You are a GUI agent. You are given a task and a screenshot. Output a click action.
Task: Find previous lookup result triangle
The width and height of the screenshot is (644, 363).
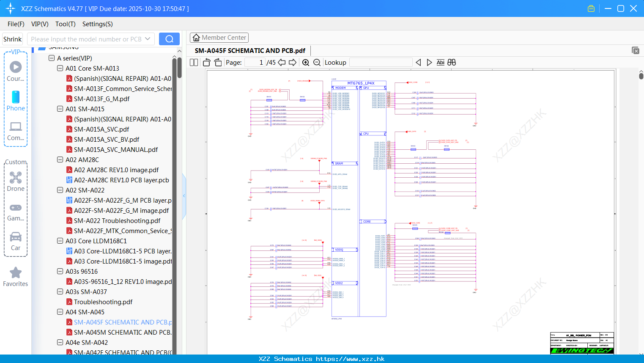(x=418, y=62)
